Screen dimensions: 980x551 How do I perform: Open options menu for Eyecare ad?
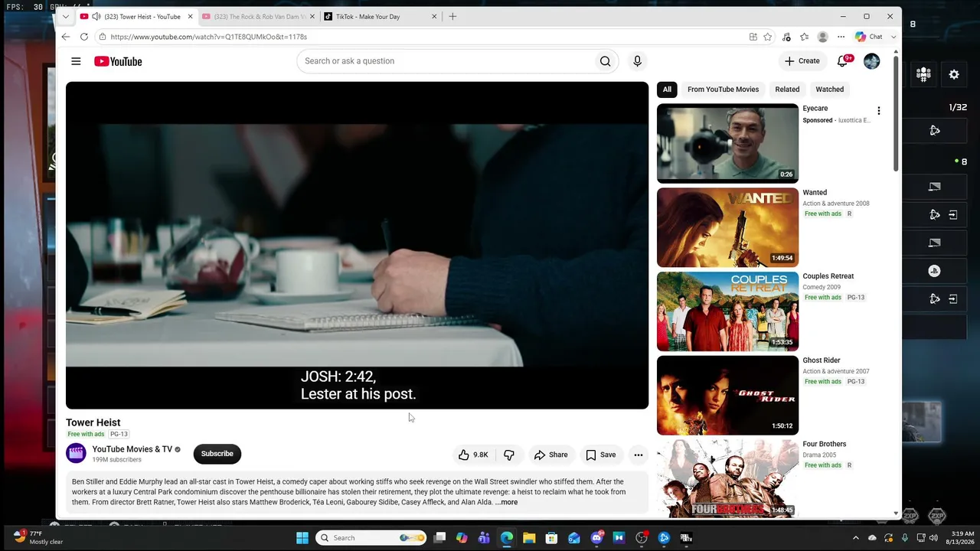[879, 111]
